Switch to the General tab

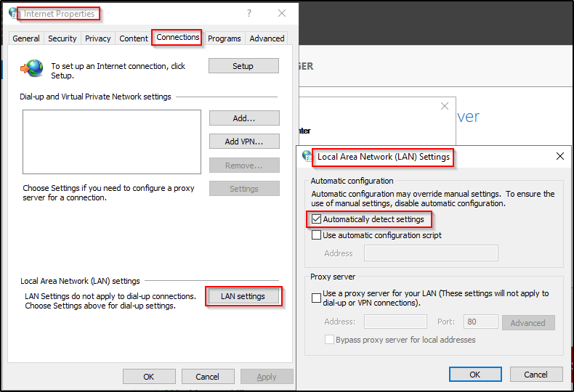tap(26, 38)
